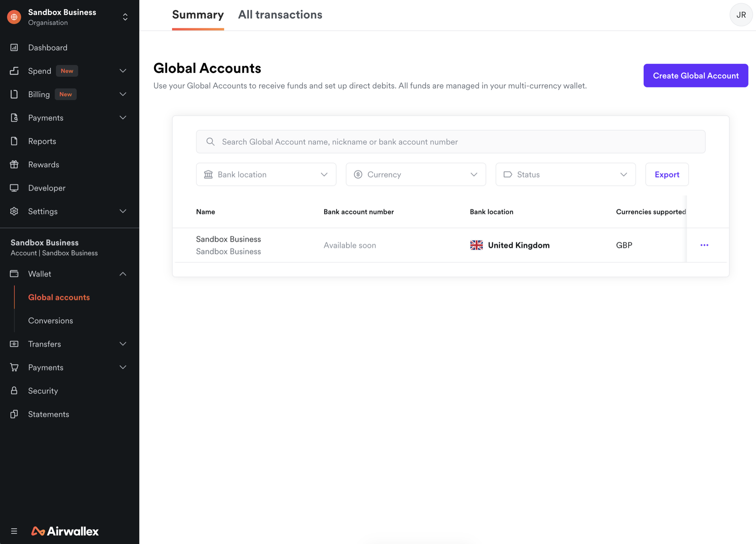Viewport: 756px width, 544px height.
Task: Click the Name column header
Action: tap(206, 212)
